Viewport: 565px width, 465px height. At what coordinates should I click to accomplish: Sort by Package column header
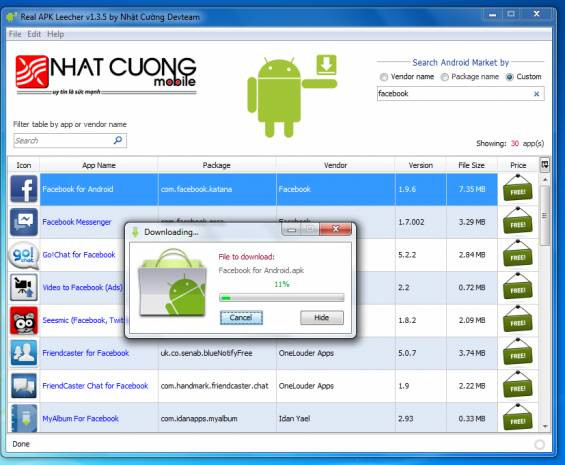pyautogui.click(x=217, y=165)
